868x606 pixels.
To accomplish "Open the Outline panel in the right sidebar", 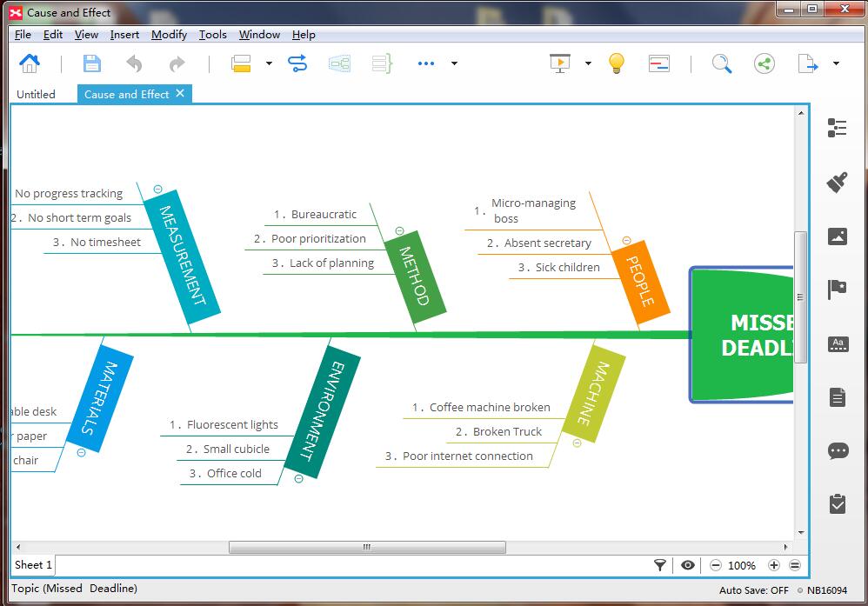I will [837, 128].
